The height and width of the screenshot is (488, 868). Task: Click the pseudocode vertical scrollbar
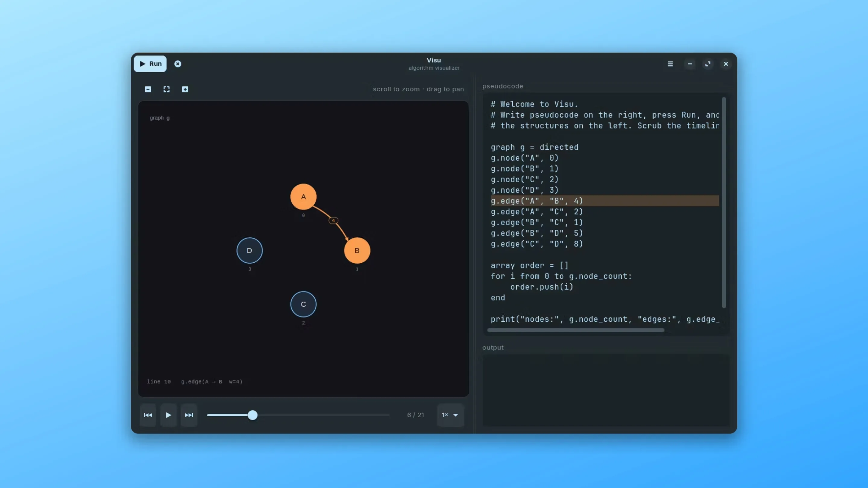click(x=723, y=202)
